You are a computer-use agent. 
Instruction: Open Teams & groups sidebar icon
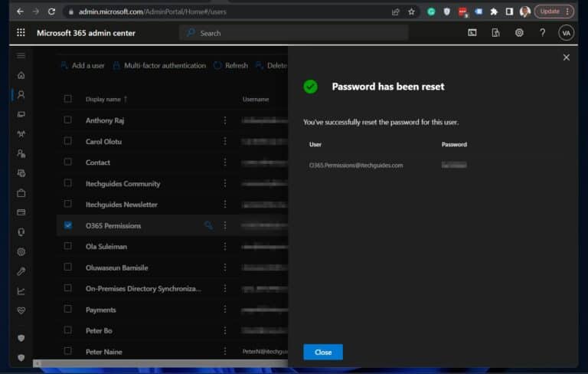tap(21, 134)
